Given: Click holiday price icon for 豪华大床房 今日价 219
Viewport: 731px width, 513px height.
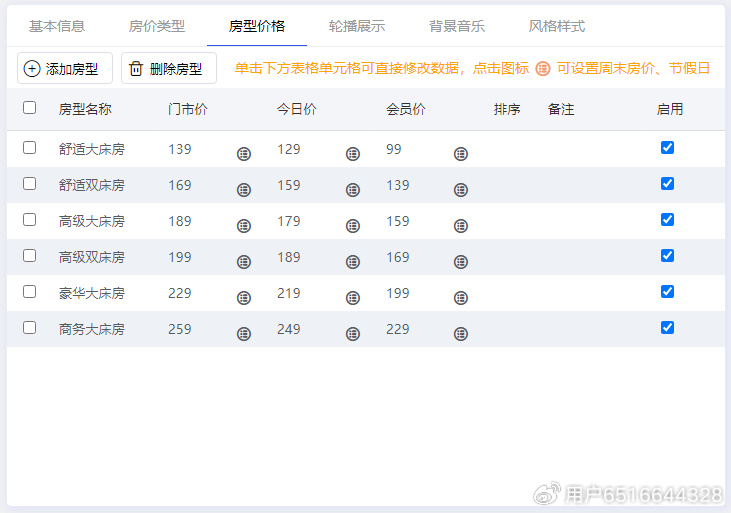Looking at the screenshot, I should click(x=353, y=298).
